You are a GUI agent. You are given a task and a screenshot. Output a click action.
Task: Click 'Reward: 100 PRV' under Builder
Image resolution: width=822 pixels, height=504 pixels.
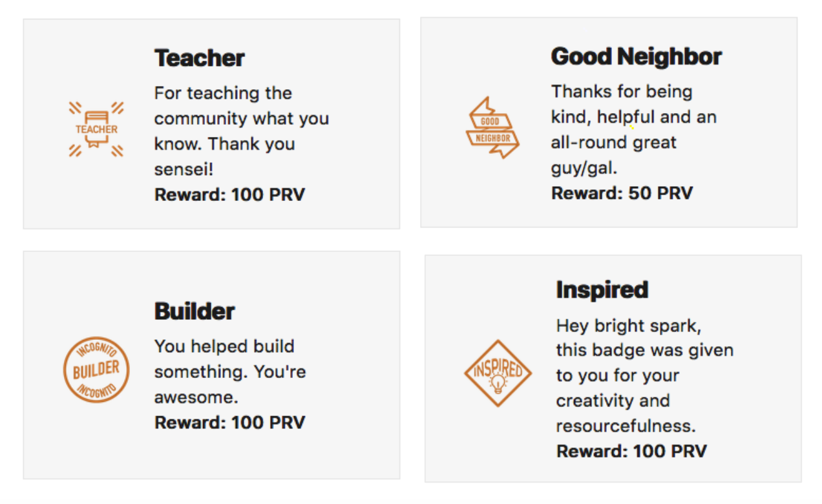pyautogui.click(x=229, y=423)
